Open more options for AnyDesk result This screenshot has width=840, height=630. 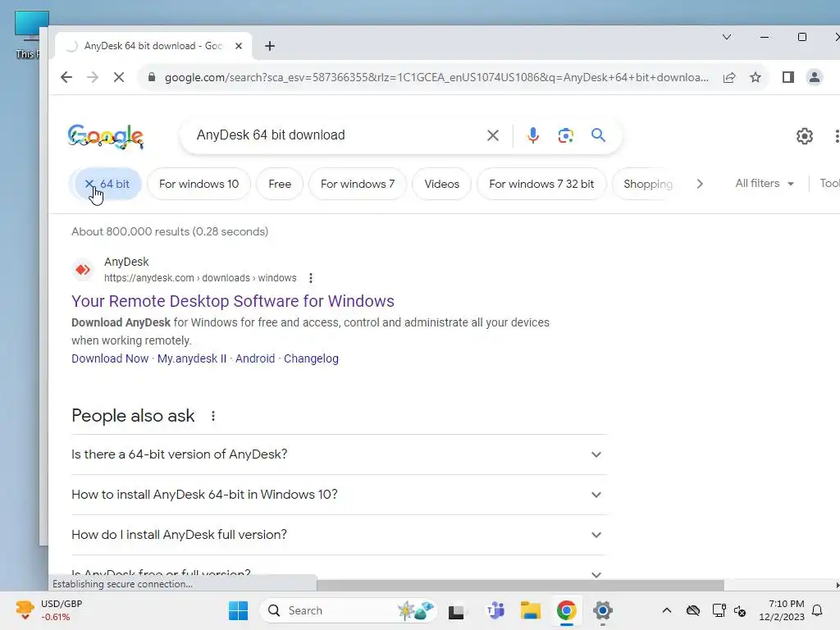pyautogui.click(x=311, y=278)
